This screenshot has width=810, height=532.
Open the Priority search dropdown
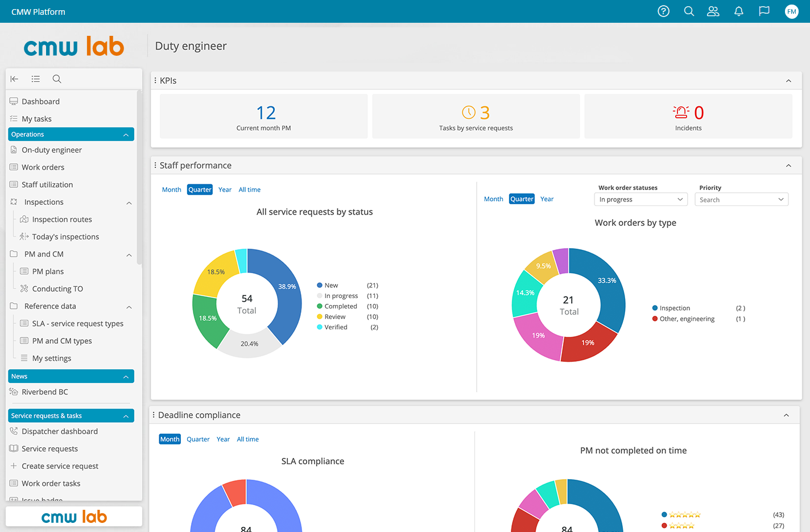[741, 200]
